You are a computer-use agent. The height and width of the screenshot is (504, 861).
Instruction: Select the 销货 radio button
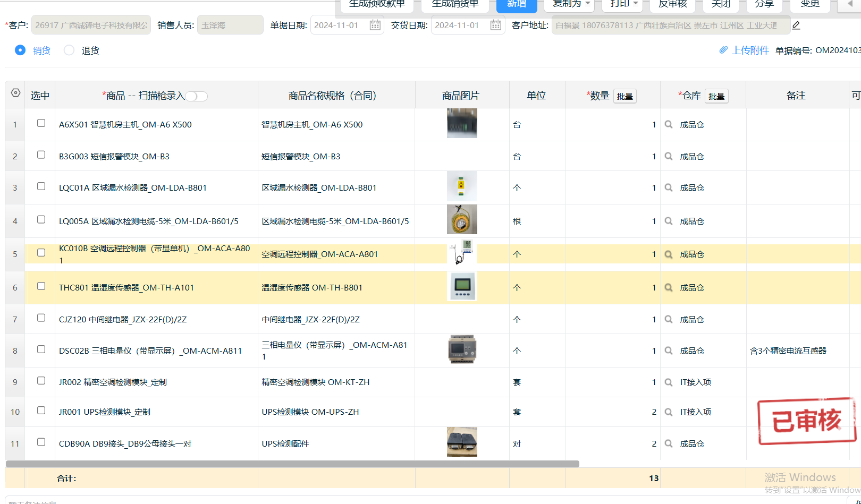coord(20,50)
